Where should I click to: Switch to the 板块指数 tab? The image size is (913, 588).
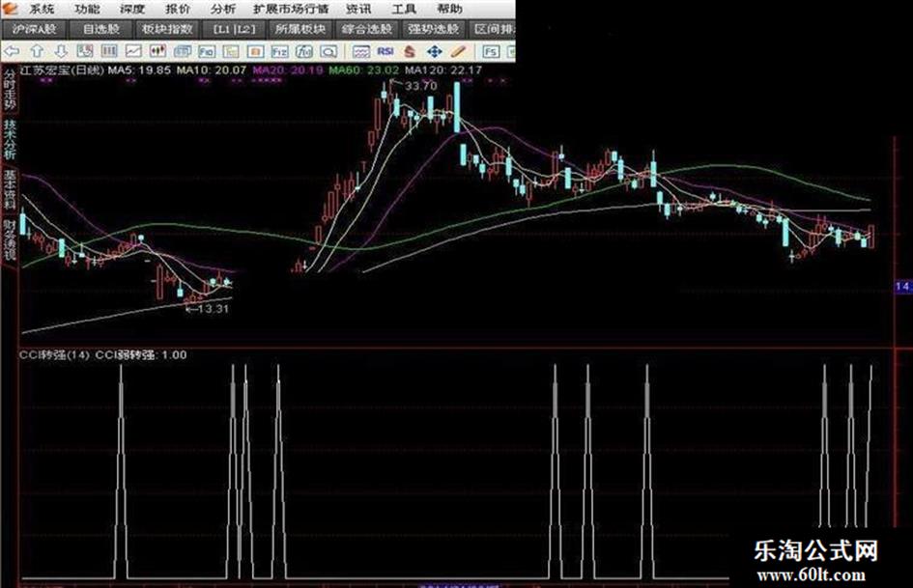coord(167,29)
